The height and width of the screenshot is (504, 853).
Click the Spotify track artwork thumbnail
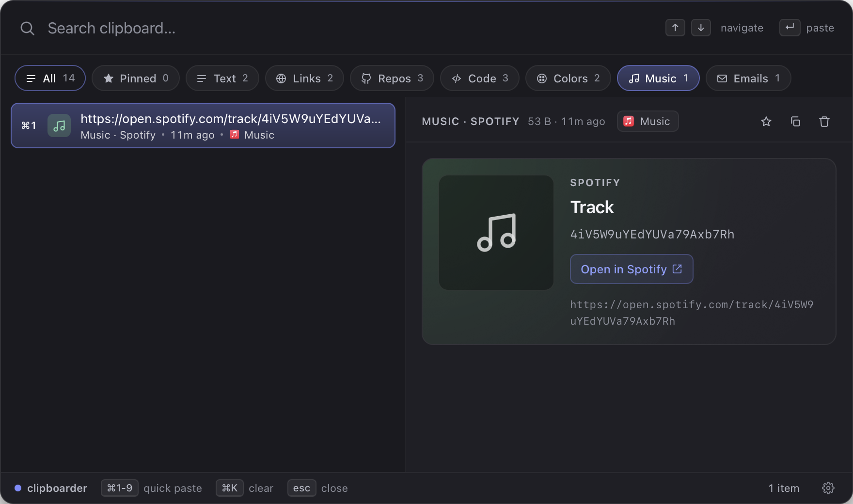tap(496, 233)
